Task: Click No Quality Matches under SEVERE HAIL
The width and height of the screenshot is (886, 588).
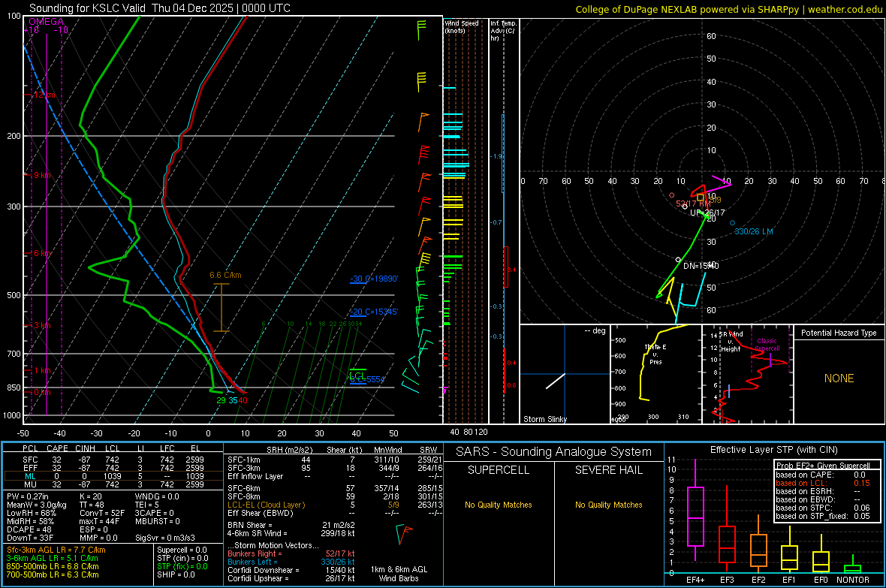Action: point(608,505)
